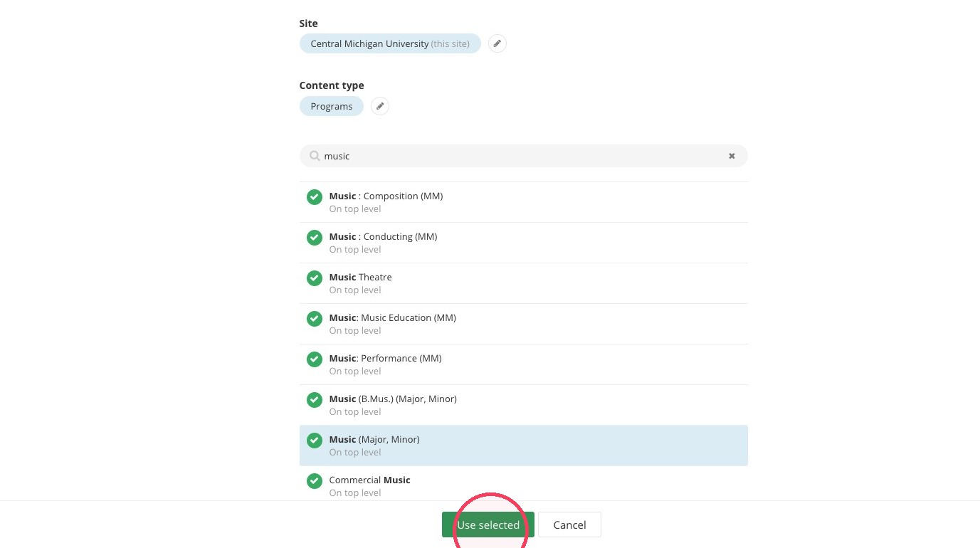
Task: Select the Music: Performance (MM) entry
Action: click(x=524, y=364)
